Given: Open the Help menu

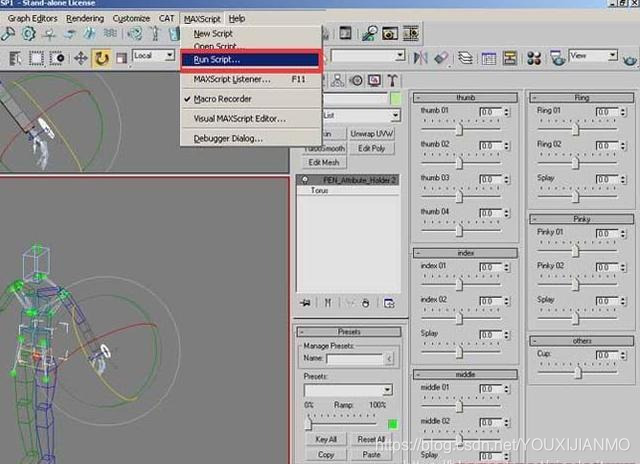Looking at the screenshot, I should click(237, 18).
